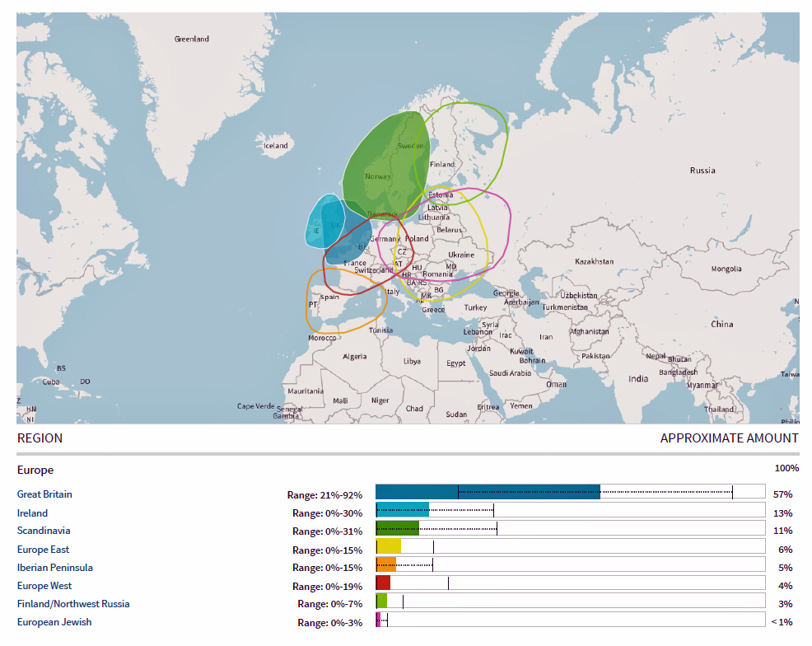Click the red Europe West bar swatch

coord(383,583)
